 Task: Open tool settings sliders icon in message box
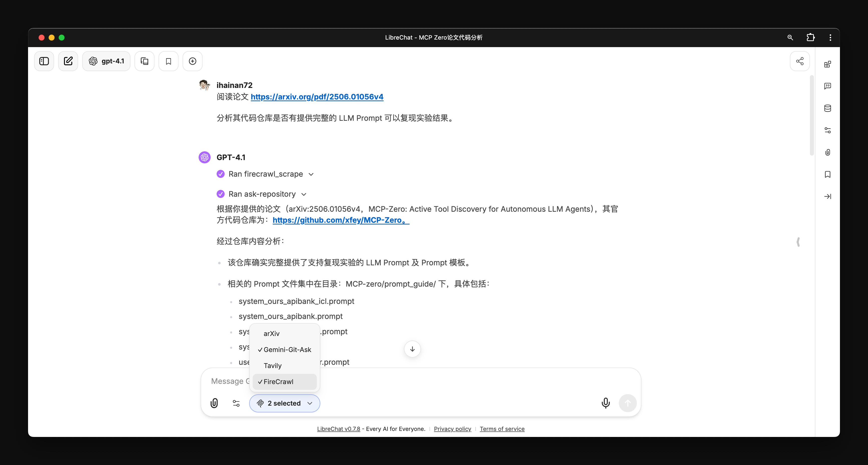(236, 403)
